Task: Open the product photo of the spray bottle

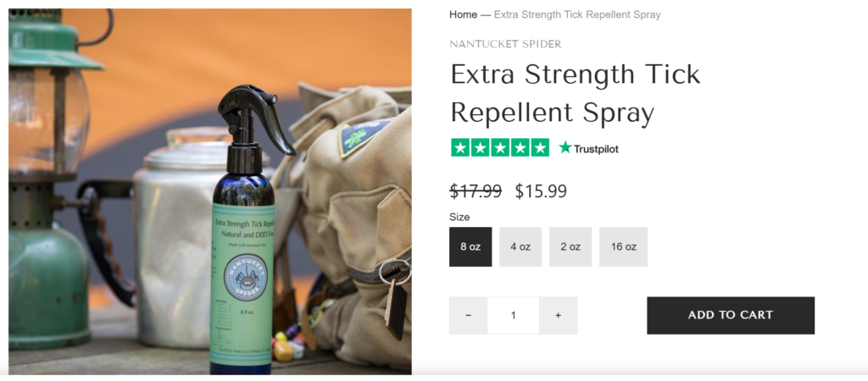Action: pyautogui.click(x=210, y=191)
